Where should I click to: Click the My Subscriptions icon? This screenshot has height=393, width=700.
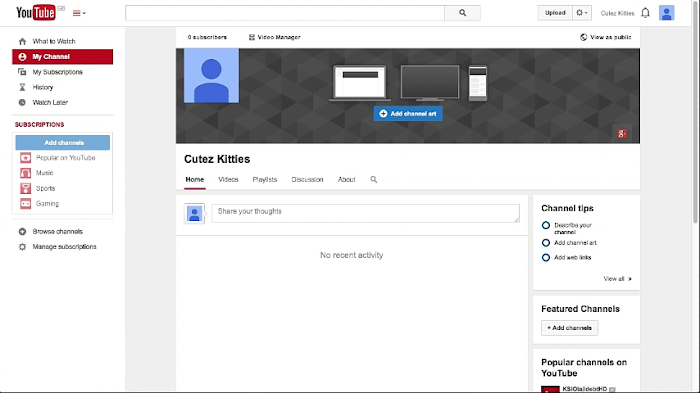point(22,72)
